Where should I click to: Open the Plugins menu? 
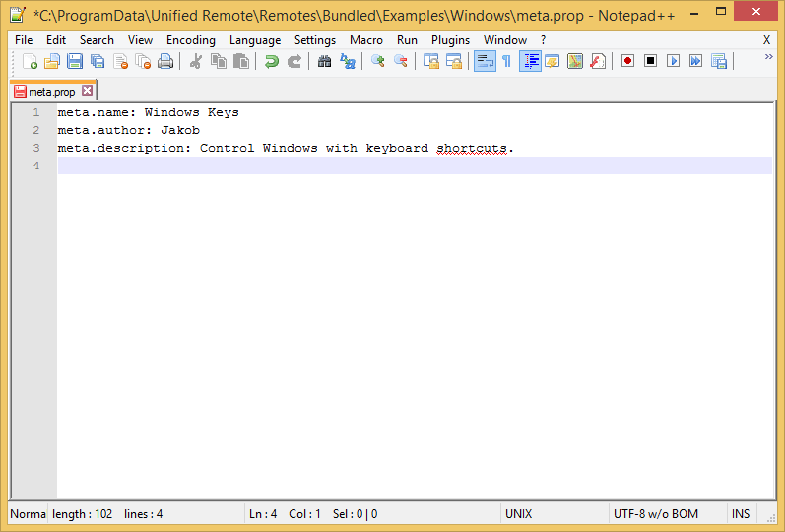[x=450, y=40]
